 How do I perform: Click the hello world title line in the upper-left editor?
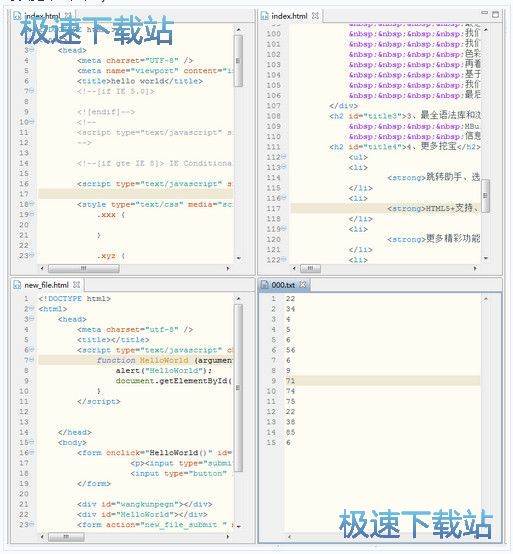click(140, 81)
